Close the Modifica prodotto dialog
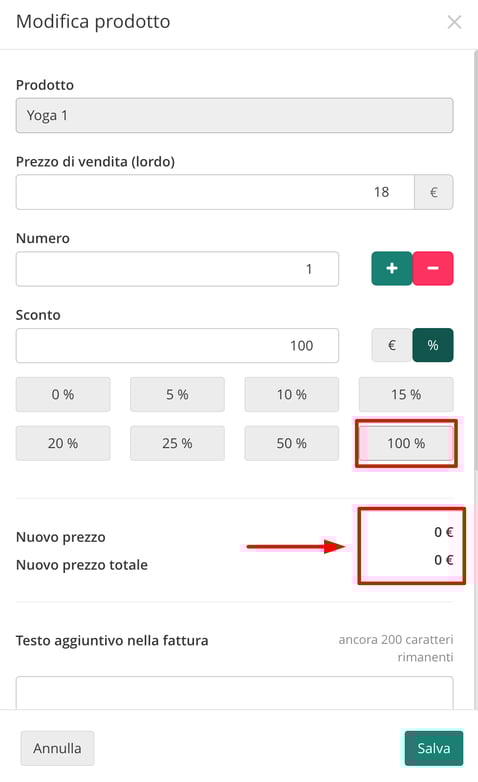This screenshot has height=782, width=478. pos(454,22)
